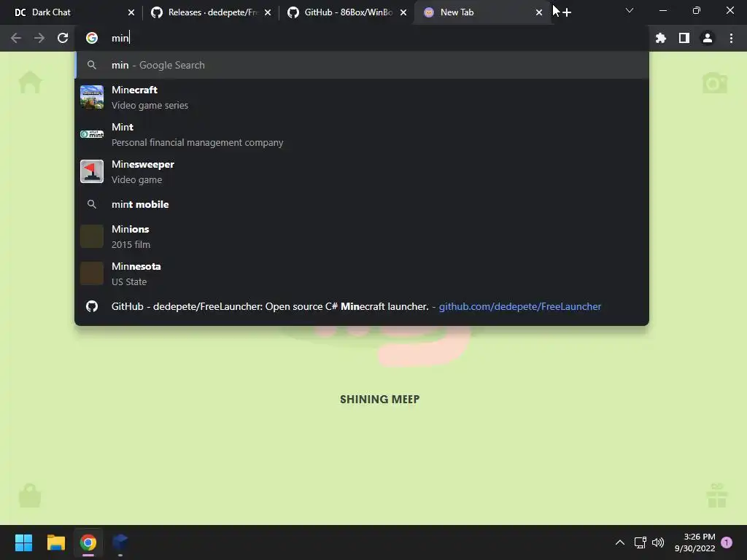Choose the Minecraft video game series suggestion
The height and width of the screenshot is (560, 747).
pyautogui.click(x=362, y=97)
